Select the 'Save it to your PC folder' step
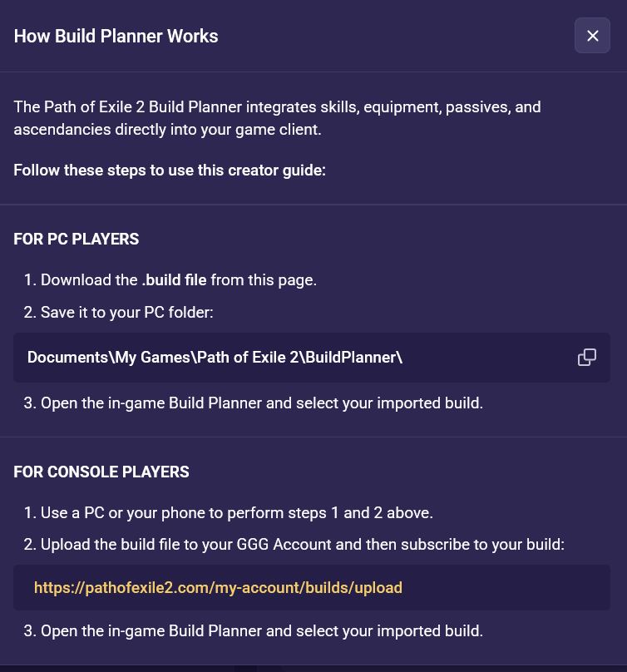Screen dimensions: 627x672 (119, 313)
